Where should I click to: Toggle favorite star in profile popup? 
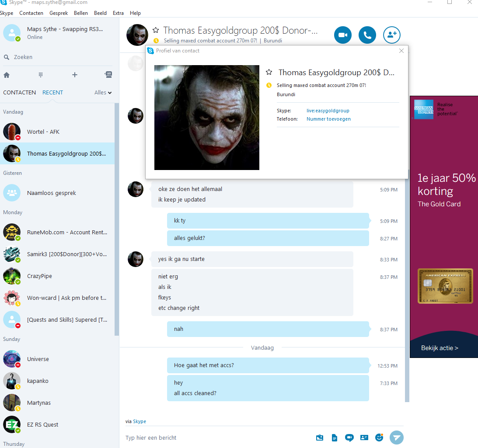pyautogui.click(x=269, y=72)
